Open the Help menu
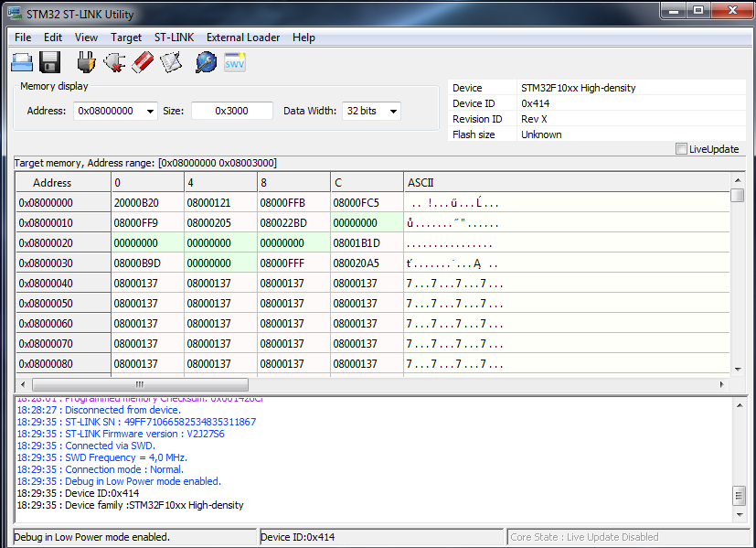Viewport: 756px width, 548px height. point(303,38)
